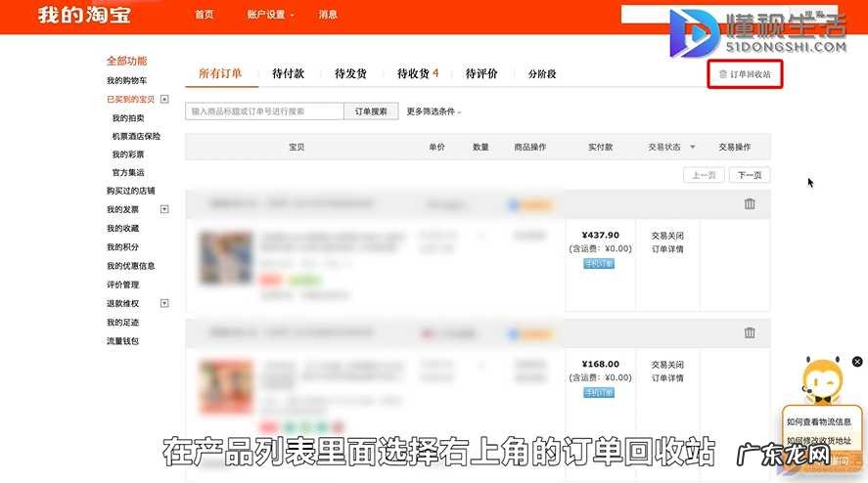Open 账户设置 dropdown menu
The image size is (868, 483).
pyautogui.click(x=270, y=15)
